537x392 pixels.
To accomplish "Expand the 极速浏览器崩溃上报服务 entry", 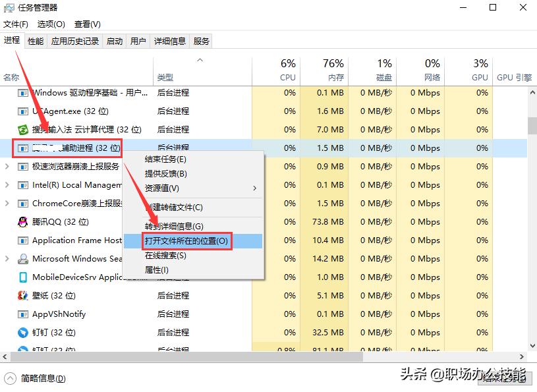I will pos(6,166).
